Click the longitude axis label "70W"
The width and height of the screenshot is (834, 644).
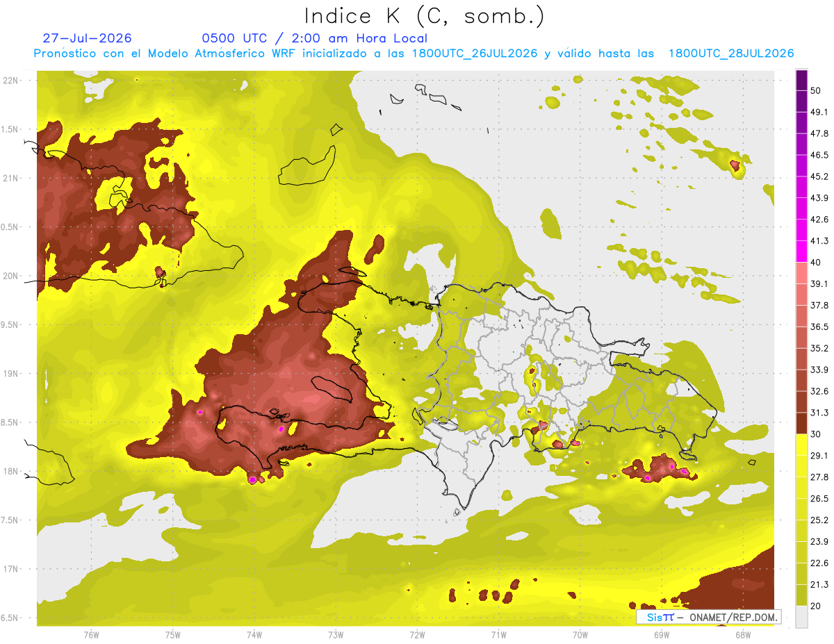click(580, 634)
